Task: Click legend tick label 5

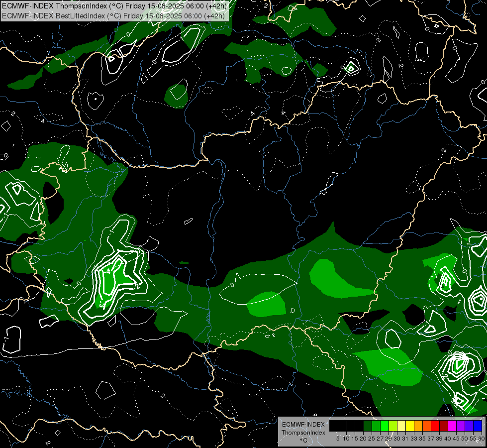Action: coord(338,439)
